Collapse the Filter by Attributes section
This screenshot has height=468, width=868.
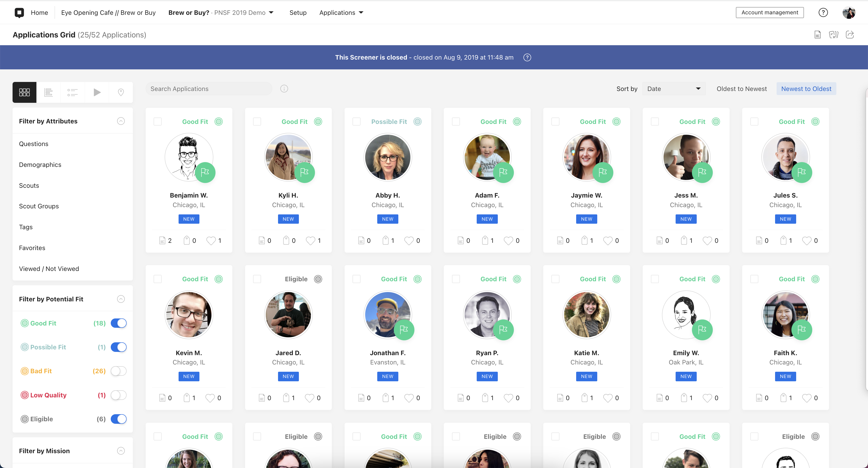tap(121, 121)
